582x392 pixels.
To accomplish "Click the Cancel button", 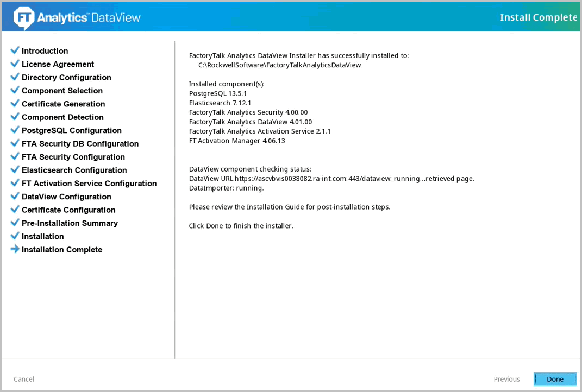I will point(24,379).
